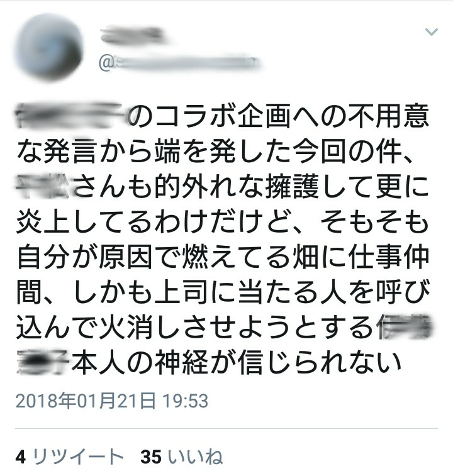
Task: Click the text 上司に当たる人を呼び
Action: 292,291
